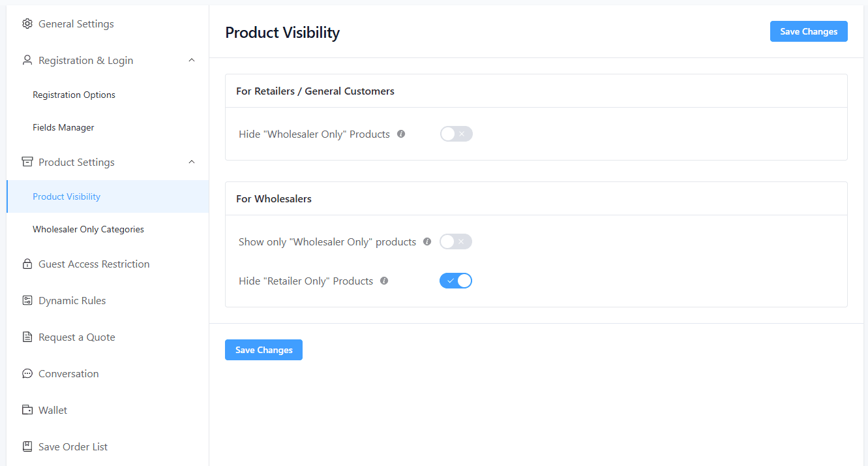This screenshot has width=868, height=466.
Task: Click the Wallet icon in sidebar
Action: click(27, 411)
